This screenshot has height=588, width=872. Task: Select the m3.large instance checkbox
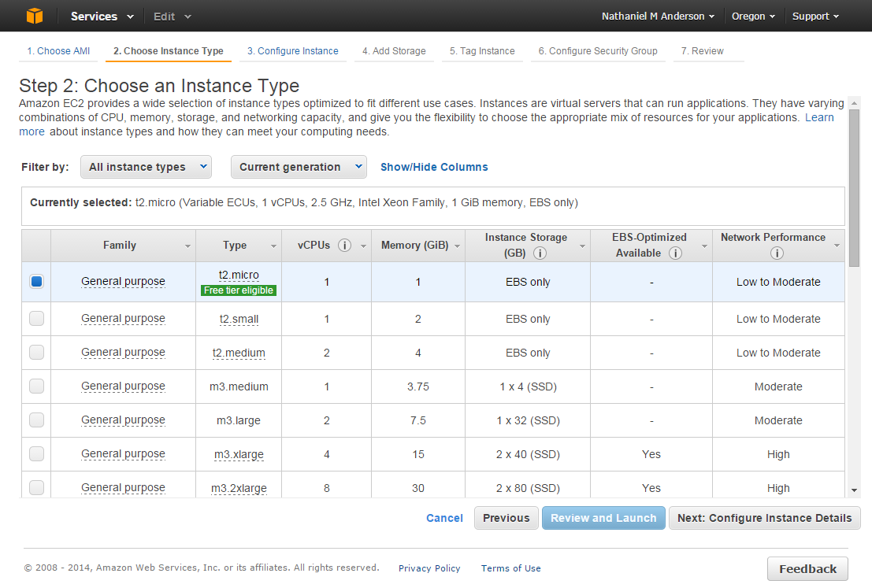[36, 420]
